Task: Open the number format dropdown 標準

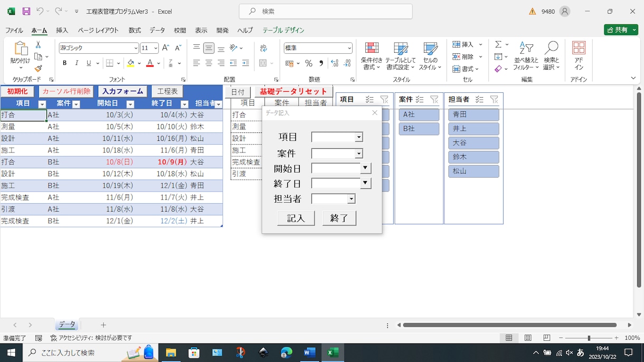Action: (x=349, y=48)
